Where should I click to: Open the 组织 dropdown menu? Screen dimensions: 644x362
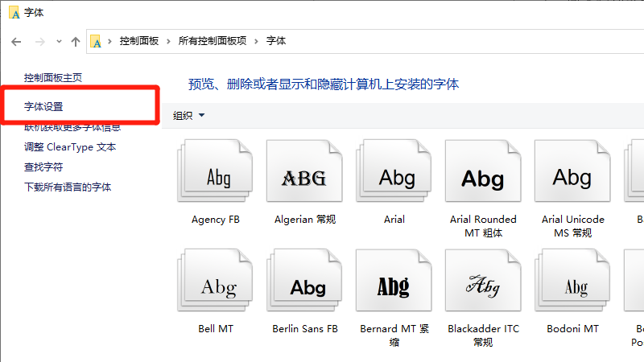pos(189,115)
